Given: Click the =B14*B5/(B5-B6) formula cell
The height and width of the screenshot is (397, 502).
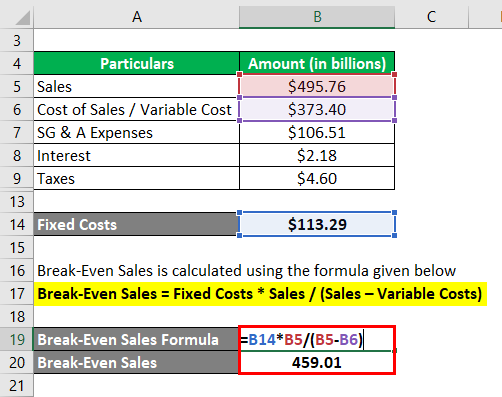Looking at the screenshot, I should click(317, 339).
